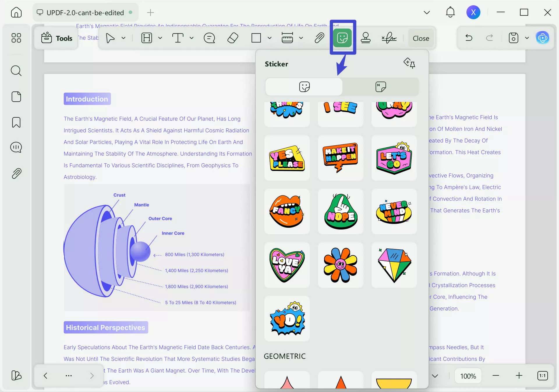Viewport: 559px width, 392px height.
Task: Click the Undo button
Action: point(468,38)
